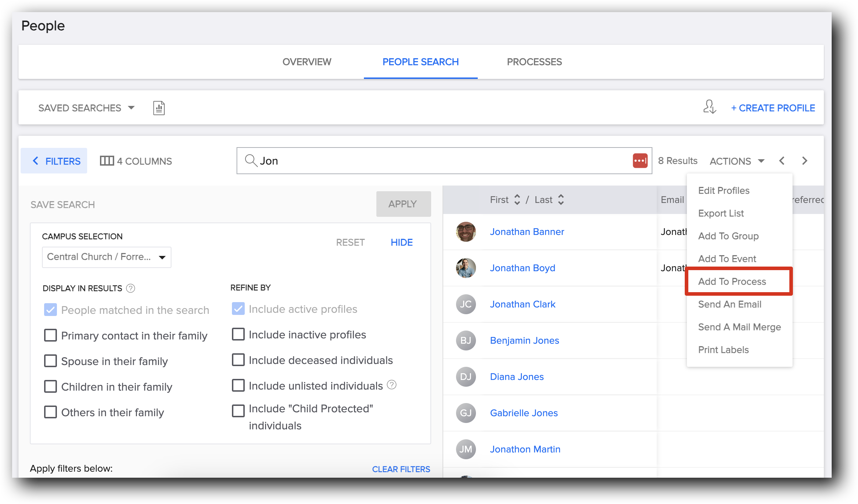
Task: Open the Actions dropdown menu
Action: click(x=737, y=161)
